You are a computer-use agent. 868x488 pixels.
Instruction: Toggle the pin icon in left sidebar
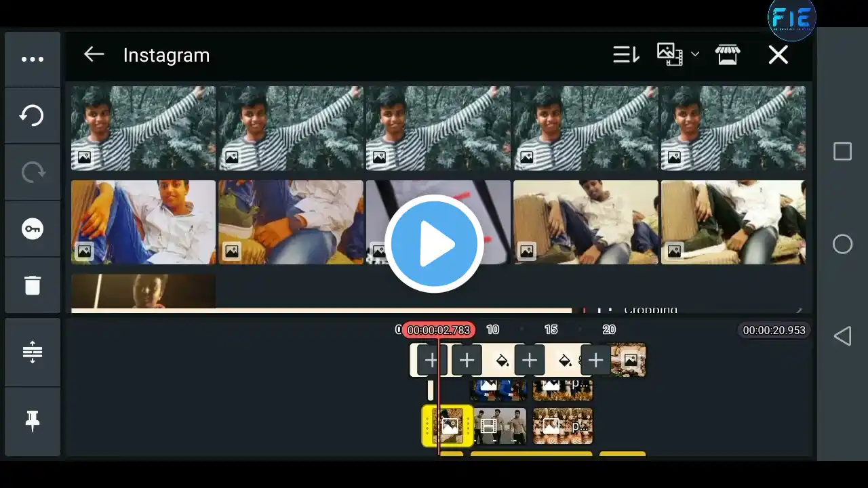coord(33,422)
